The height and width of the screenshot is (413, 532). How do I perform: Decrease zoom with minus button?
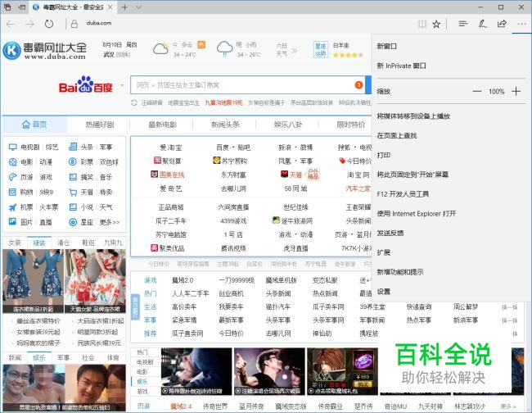coord(476,91)
